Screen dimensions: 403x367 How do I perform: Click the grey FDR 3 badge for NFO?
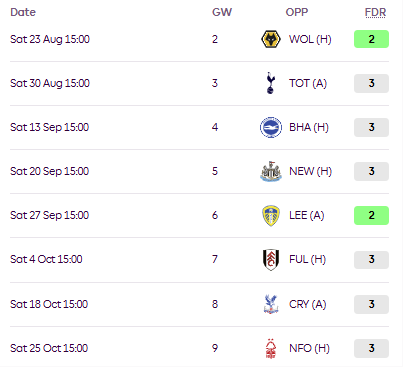(x=371, y=348)
